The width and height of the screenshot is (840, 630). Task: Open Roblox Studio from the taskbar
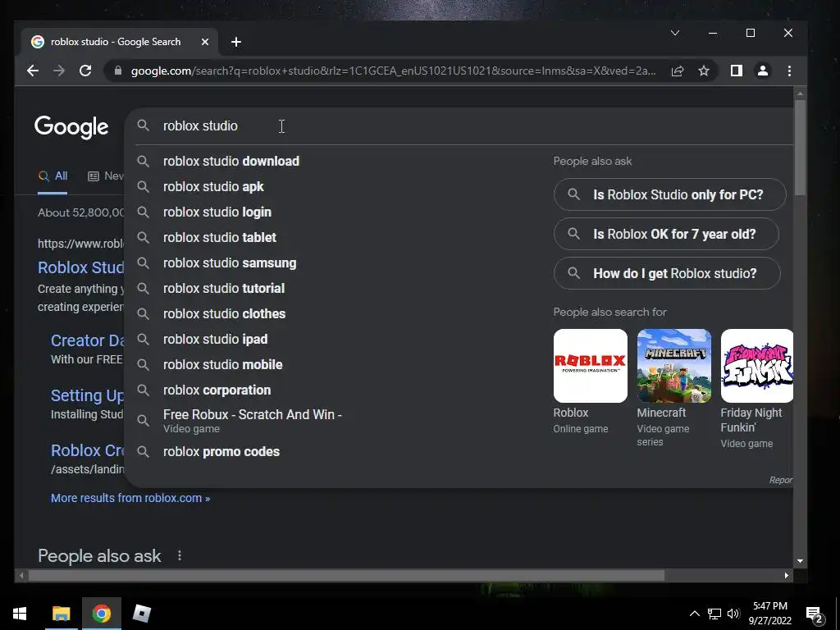(141, 614)
